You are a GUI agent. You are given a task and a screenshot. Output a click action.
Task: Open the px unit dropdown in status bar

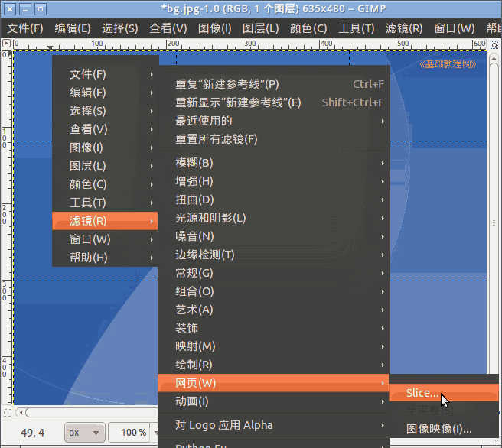[84, 433]
